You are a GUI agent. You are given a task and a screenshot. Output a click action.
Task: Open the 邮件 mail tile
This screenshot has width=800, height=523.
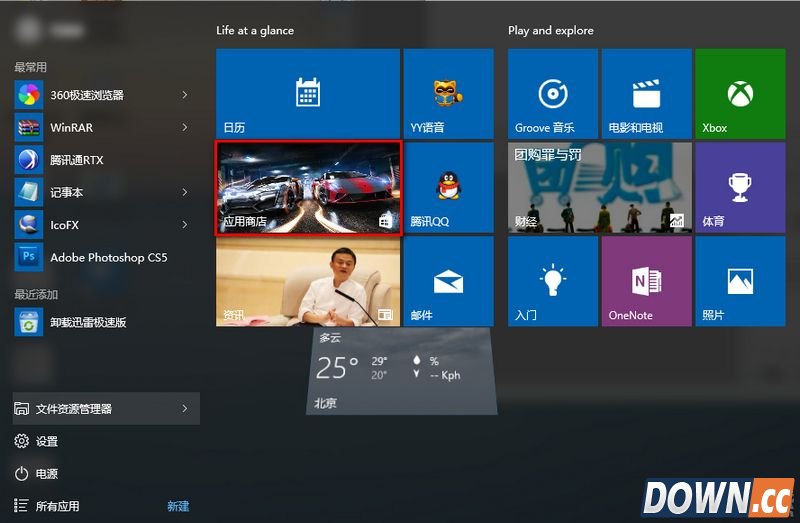click(x=448, y=281)
